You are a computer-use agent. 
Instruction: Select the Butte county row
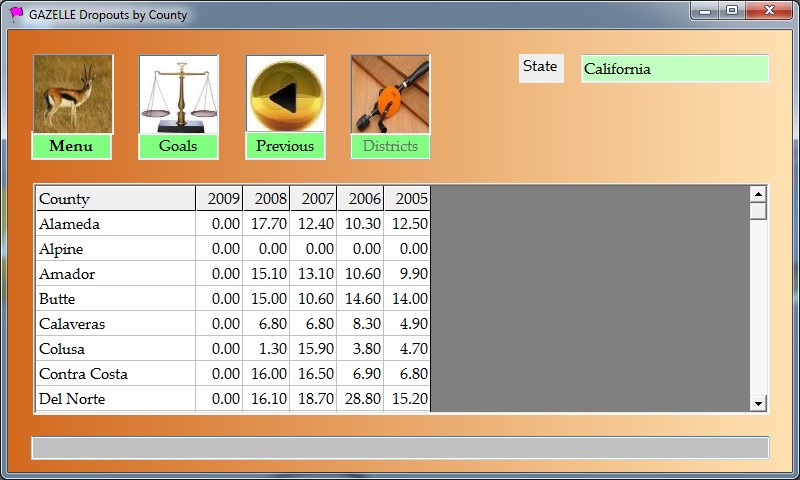pos(233,298)
